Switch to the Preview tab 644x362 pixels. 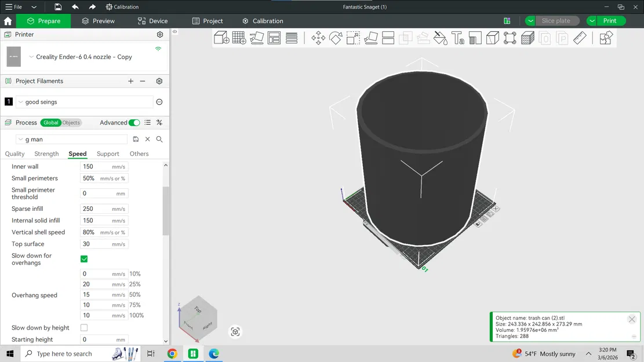[x=98, y=21]
